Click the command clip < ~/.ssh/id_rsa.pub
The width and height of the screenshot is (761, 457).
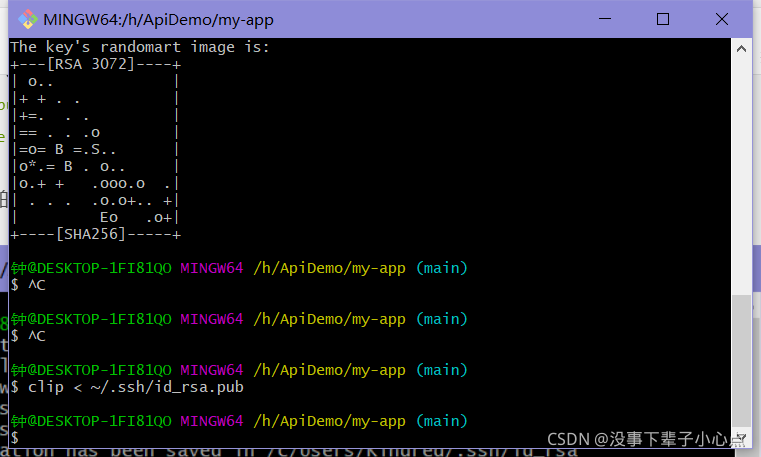(135, 387)
